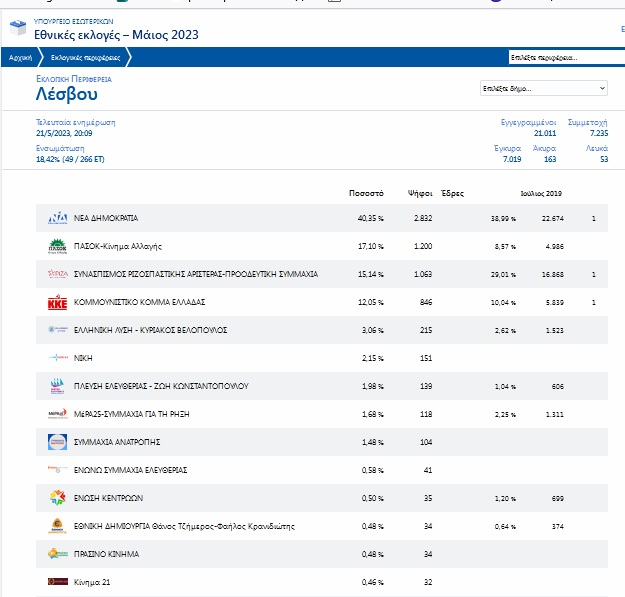
Task: Select ΠΛΕΥΣΗ ΕΛΕΥΘΕΡΙΑΣ - ΖΩΗ ΚΩΝΣΤΑΝΤΟΠΟΥΛΟΥ name
Action: pos(161,386)
